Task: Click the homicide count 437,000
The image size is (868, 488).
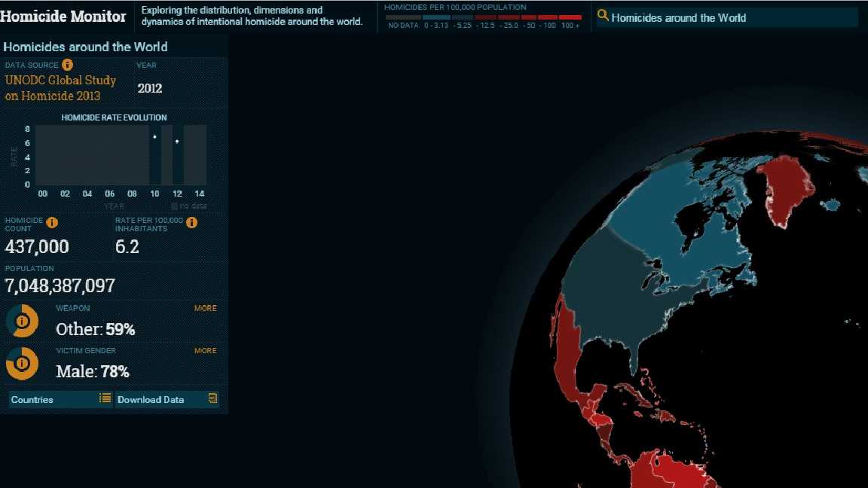Action: coord(37,247)
